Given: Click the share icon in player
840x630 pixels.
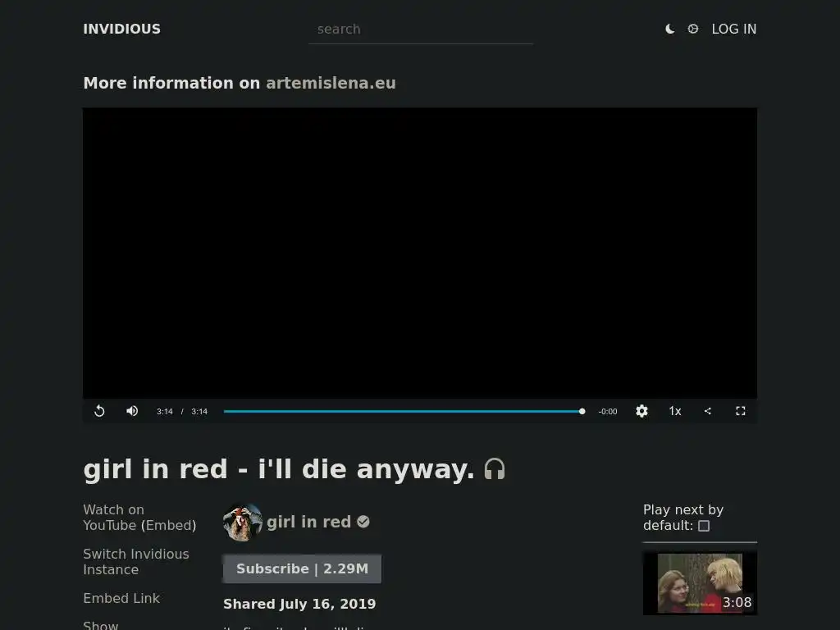Looking at the screenshot, I should click(708, 411).
